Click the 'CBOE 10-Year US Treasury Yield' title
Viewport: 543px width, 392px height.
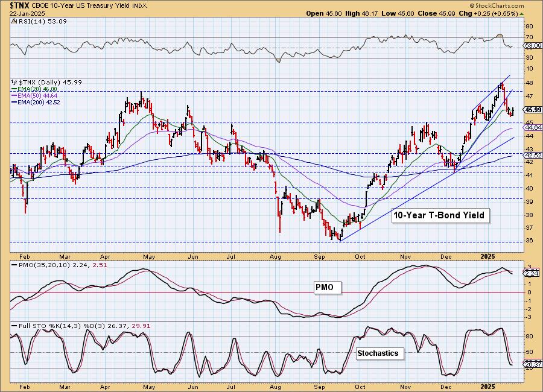[81, 6]
